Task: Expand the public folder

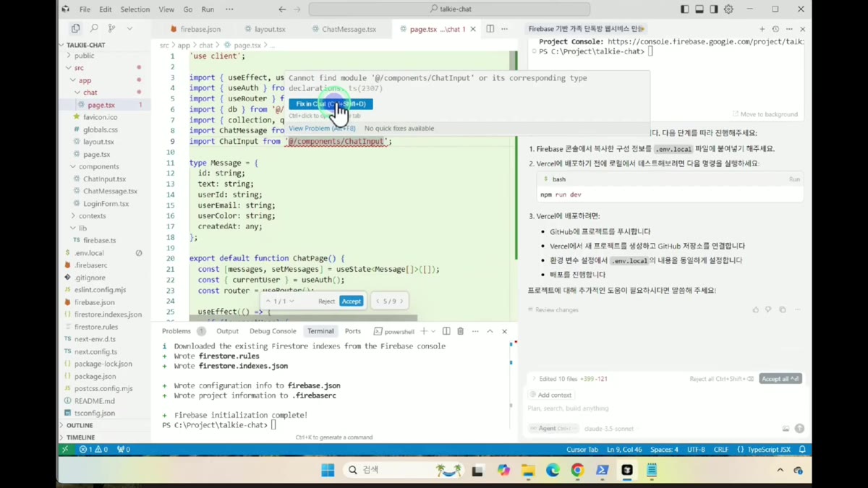Action: point(84,56)
